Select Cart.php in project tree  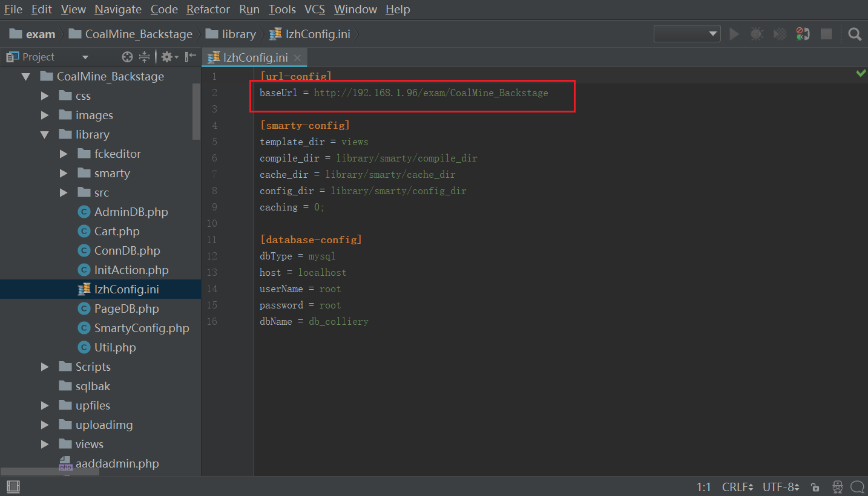(108, 231)
